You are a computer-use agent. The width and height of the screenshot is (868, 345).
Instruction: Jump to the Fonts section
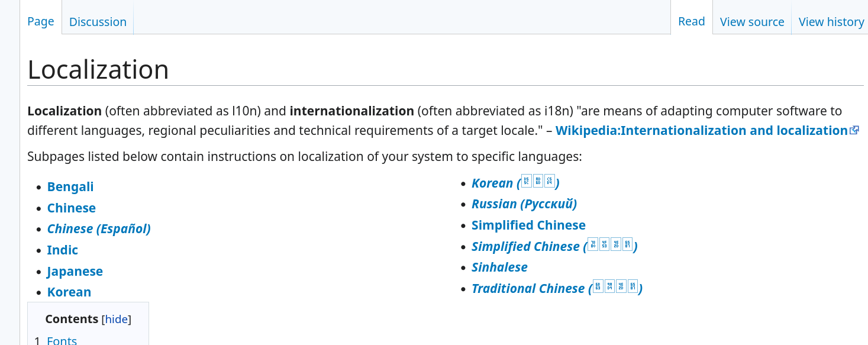(62, 340)
